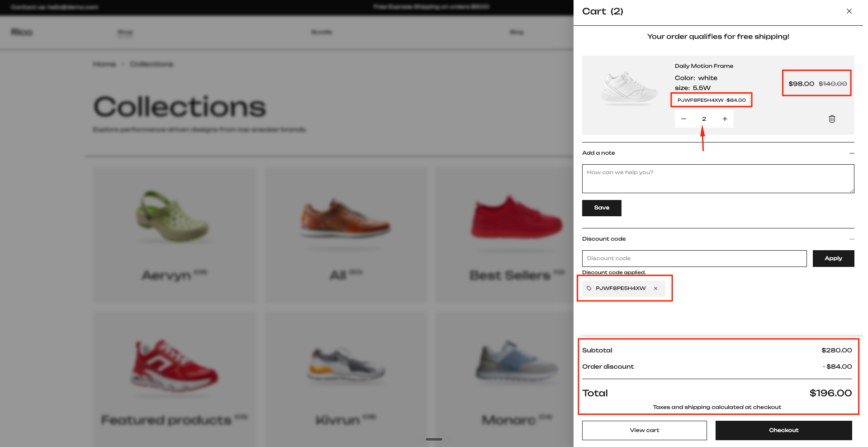Screen dimensions: 868x447
Task: Click the tag icon on discount chip
Action: click(x=589, y=289)
